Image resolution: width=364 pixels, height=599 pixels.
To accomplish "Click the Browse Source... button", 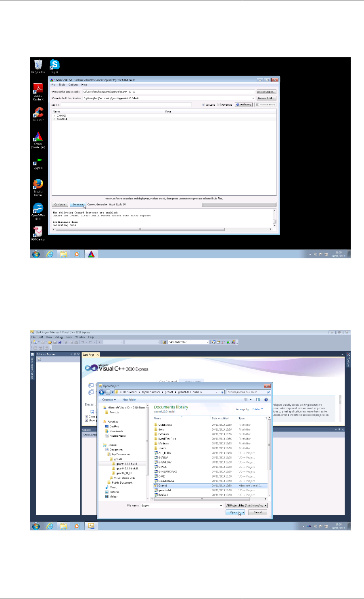I will coord(266,92).
